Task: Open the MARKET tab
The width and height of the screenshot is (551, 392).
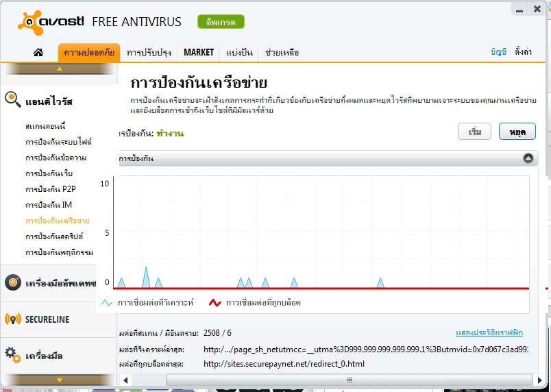Action: 199,53
